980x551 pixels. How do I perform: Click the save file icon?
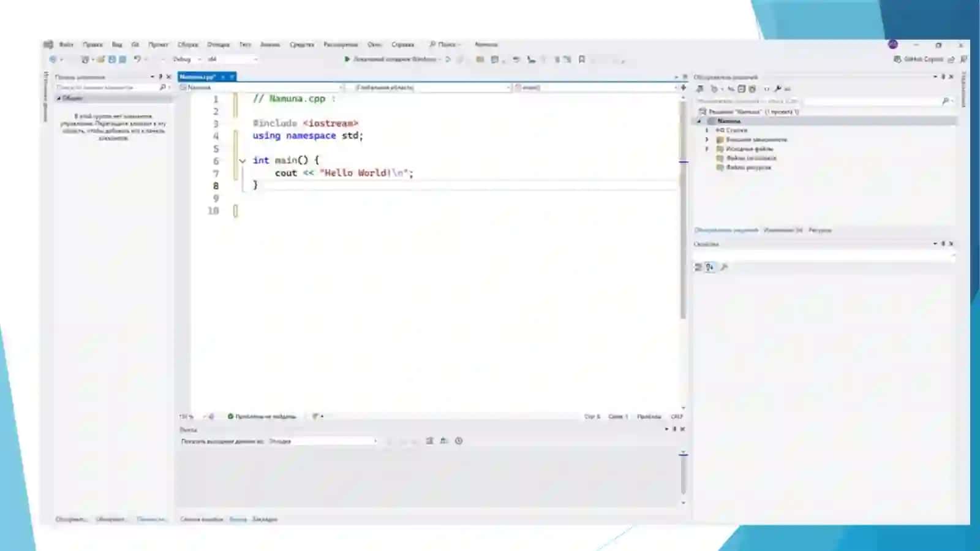pos(112,59)
